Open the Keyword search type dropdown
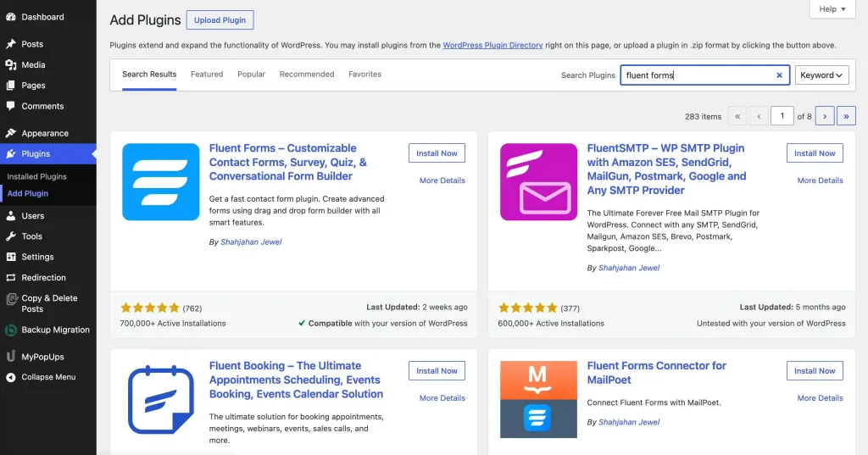Viewport: 868px width, 455px height. coord(821,75)
